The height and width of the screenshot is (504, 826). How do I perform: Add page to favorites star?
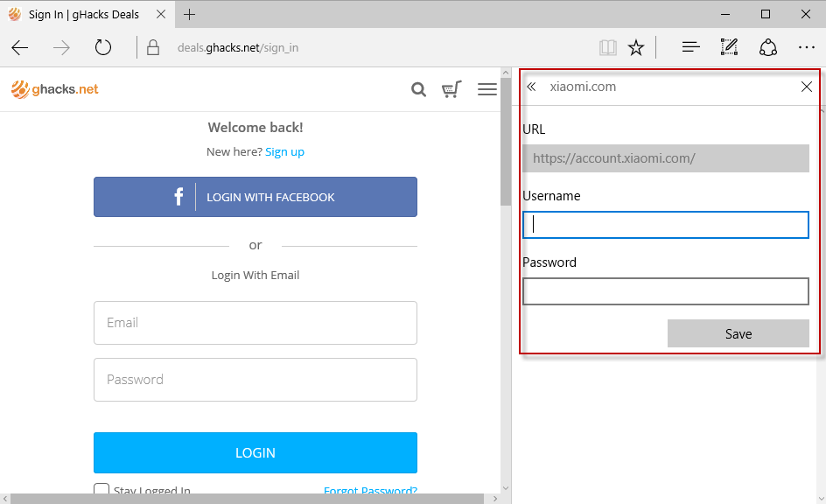pyautogui.click(x=636, y=48)
